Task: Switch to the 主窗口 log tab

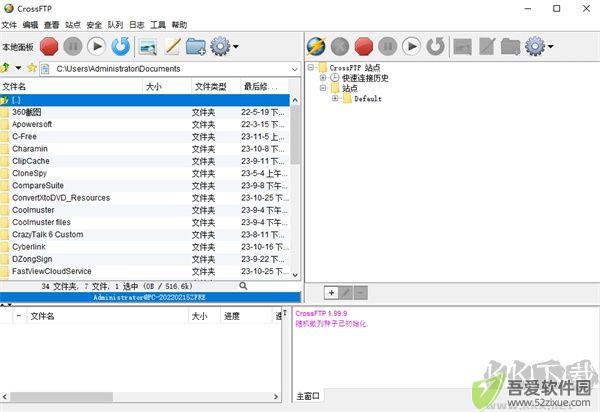Action: [308, 396]
